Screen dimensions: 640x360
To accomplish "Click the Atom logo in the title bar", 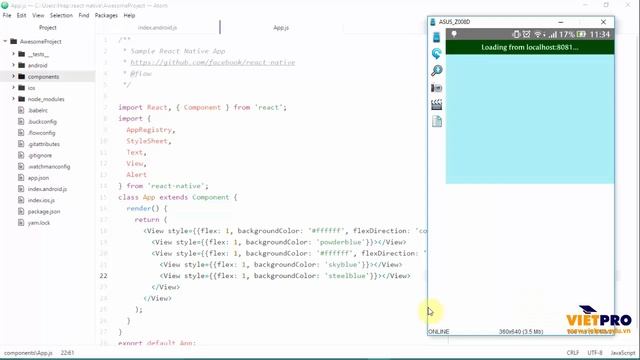I will [x=5, y=5].
